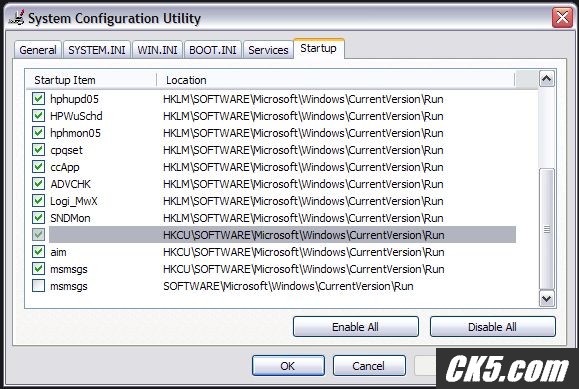Open the WIN.INI tab
This screenshot has width=579, height=389.
[157, 50]
